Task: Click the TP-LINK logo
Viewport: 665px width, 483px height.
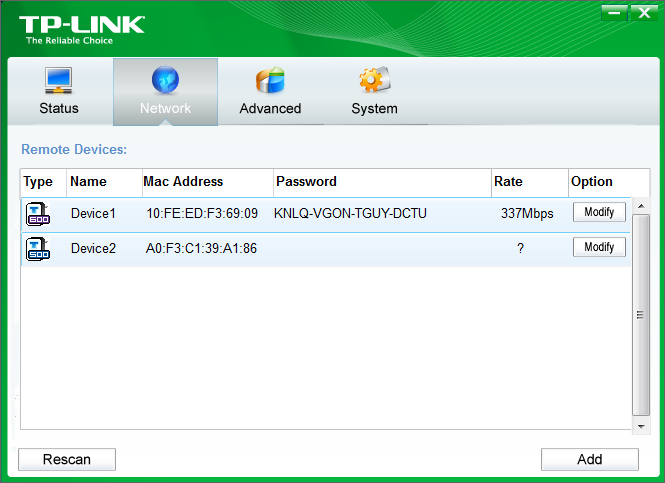Action: click(x=81, y=30)
